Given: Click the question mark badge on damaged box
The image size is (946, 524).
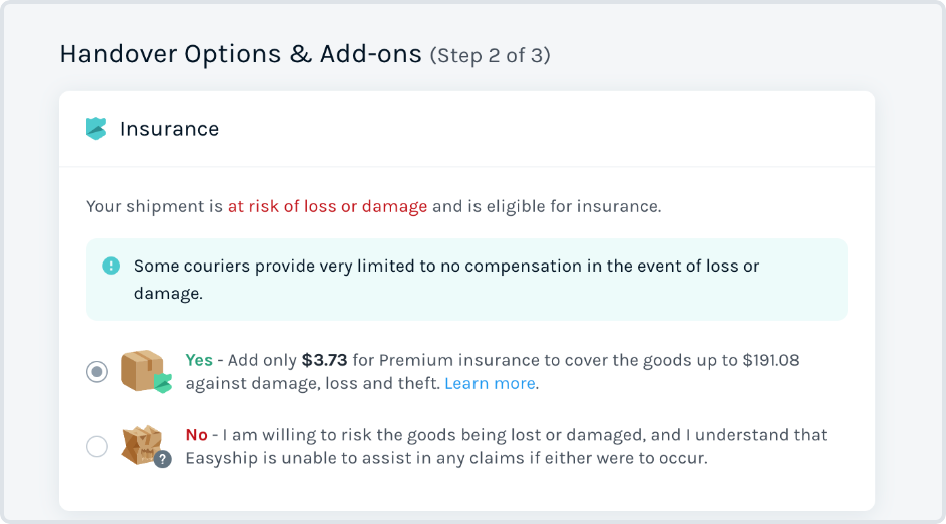Looking at the screenshot, I should (x=162, y=459).
